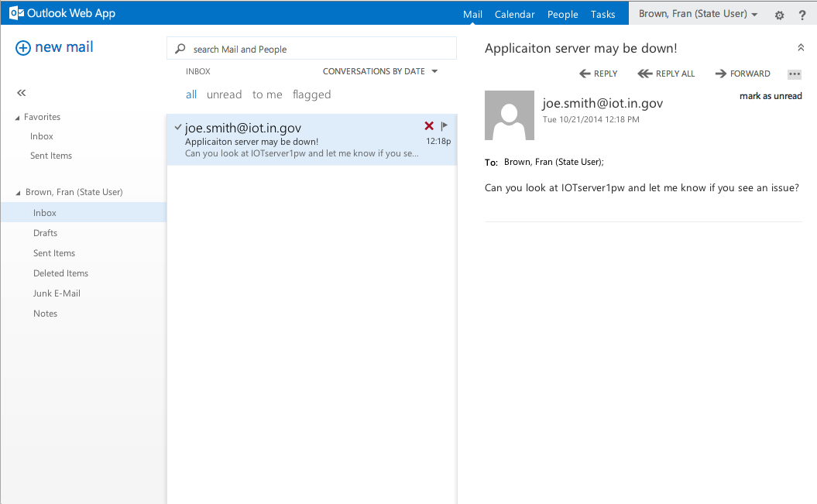Open the help question mark icon
Image resolution: width=817 pixels, height=504 pixels.
(802, 15)
